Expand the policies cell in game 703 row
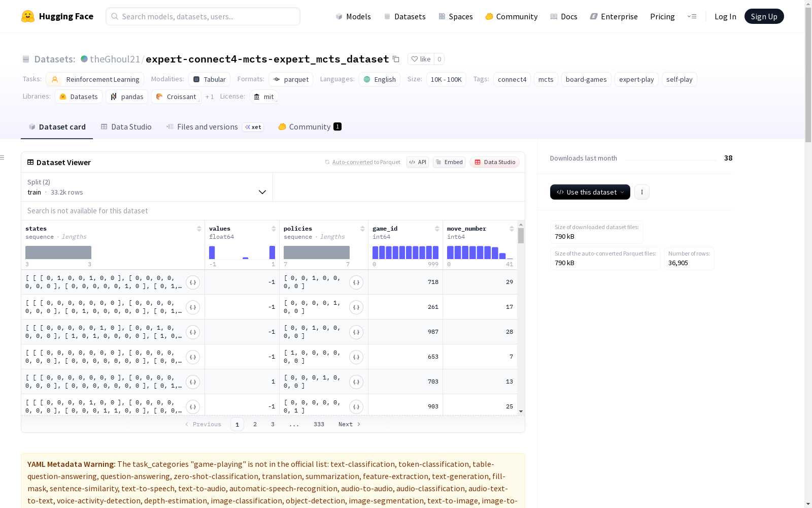The width and height of the screenshot is (812, 508). click(x=356, y=382)
